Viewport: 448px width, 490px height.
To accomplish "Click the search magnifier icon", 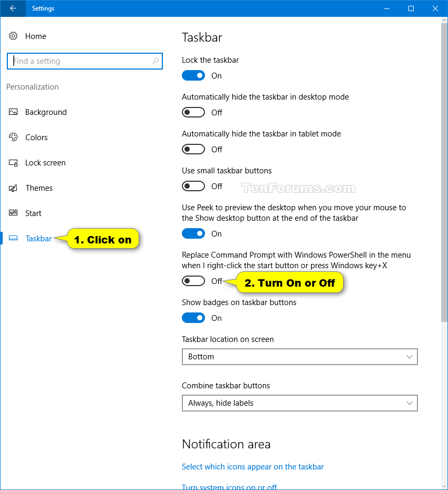I will coord(155,61).
